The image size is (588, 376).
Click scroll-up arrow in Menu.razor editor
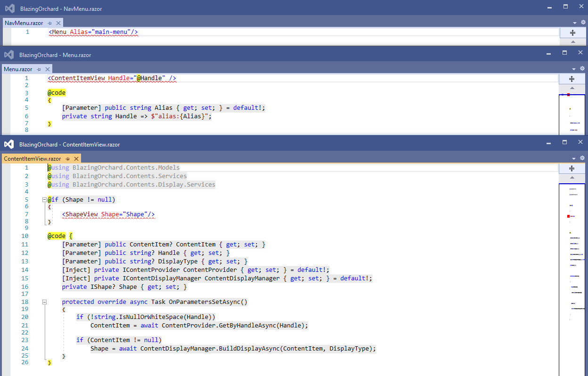coord(573,88)
